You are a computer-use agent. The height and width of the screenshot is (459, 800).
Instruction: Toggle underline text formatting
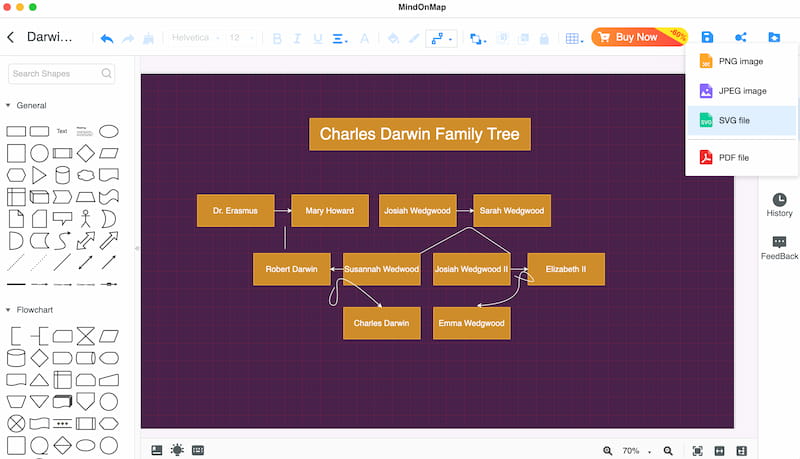click(x=318, y=38)
